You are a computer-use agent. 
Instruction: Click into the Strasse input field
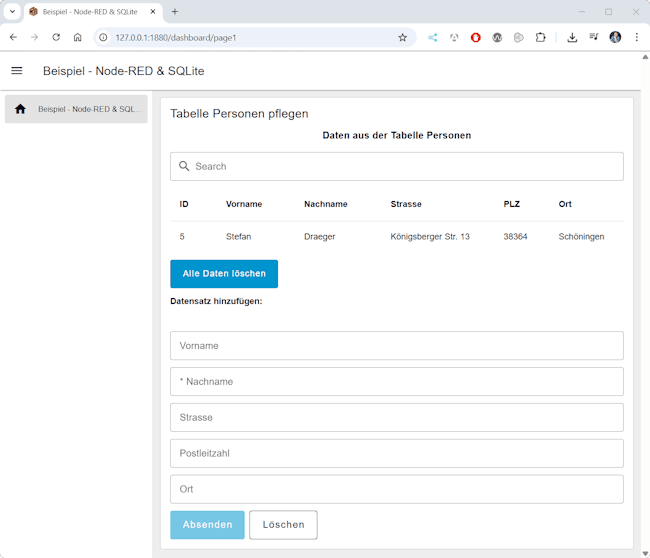tap(397, 417)
